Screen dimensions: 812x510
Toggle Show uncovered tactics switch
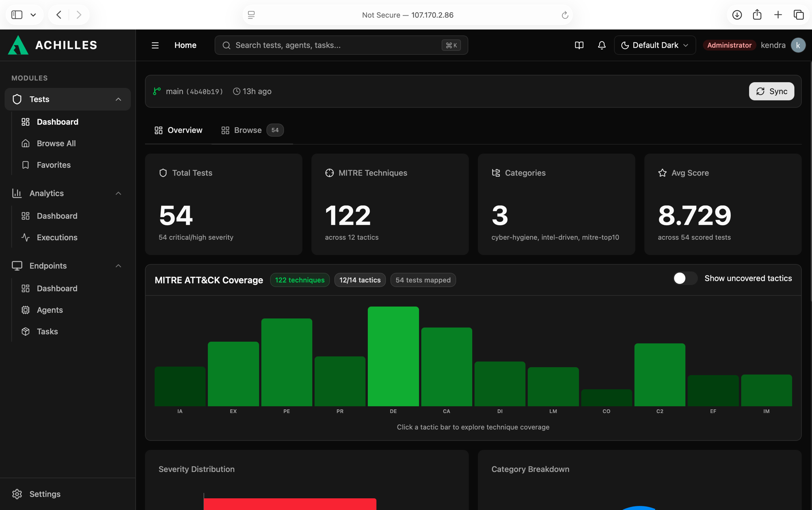pos(685,278)
